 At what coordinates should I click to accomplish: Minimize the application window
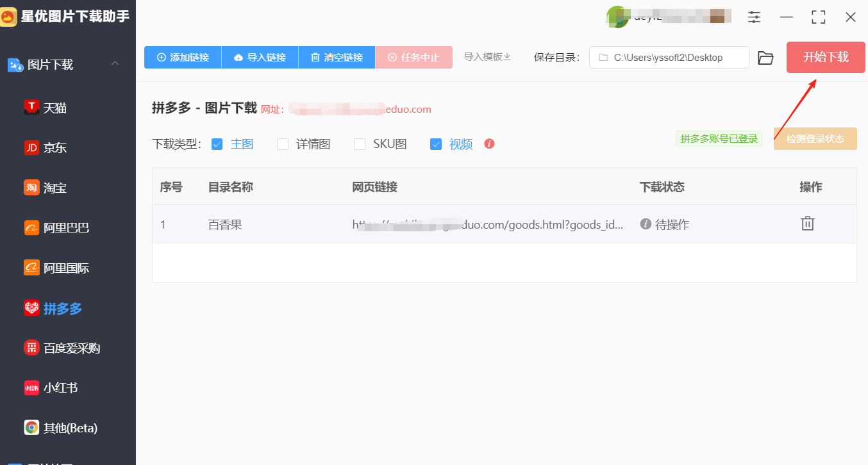click(787, 17)
